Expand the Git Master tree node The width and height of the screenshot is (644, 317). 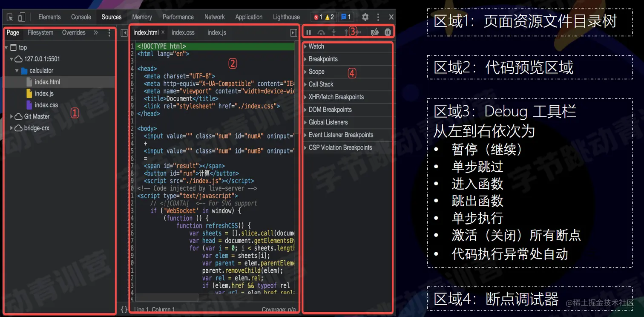(11, 116)
